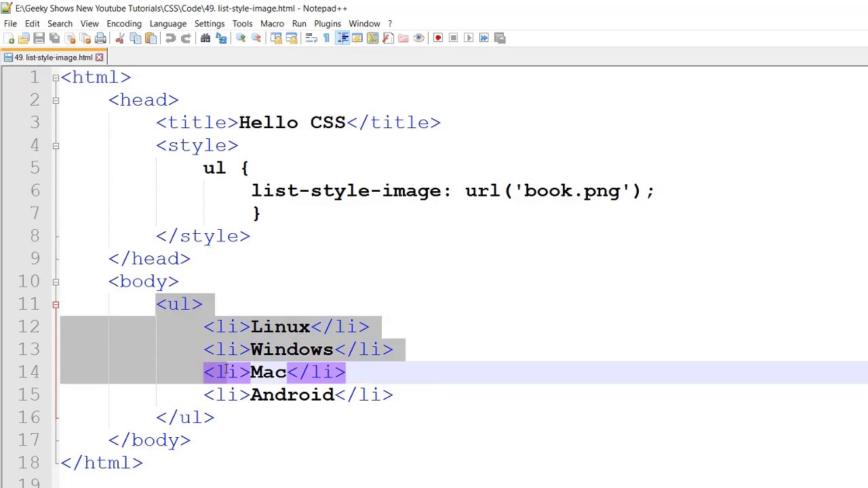Image resolution: width=868 pixels, height=488 pixels.
Task: Redo the edit via toolbar arrow
Action: click(186, 38)
